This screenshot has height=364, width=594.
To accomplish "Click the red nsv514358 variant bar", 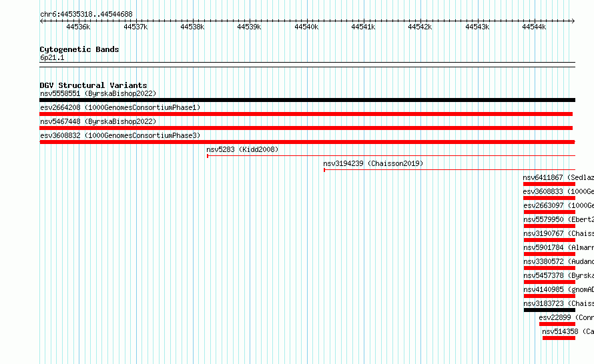I will click(559, 338).
